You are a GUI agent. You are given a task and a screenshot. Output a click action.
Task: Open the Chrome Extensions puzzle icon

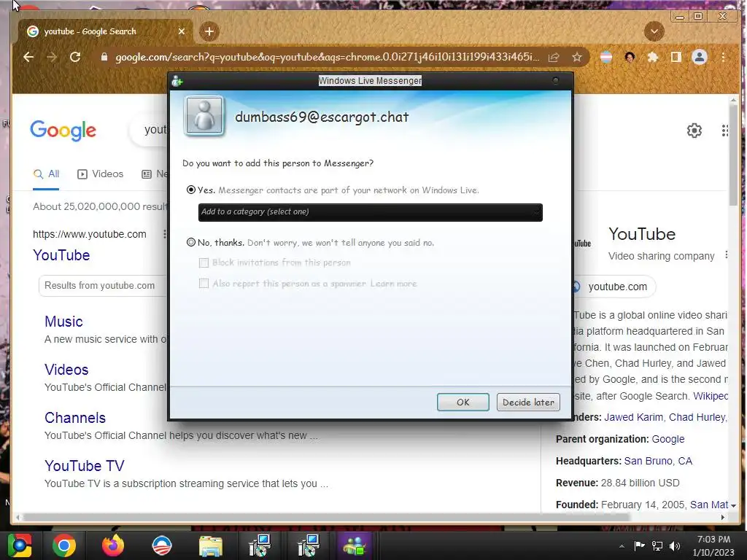pyautogui.click(x=653, y=57)
